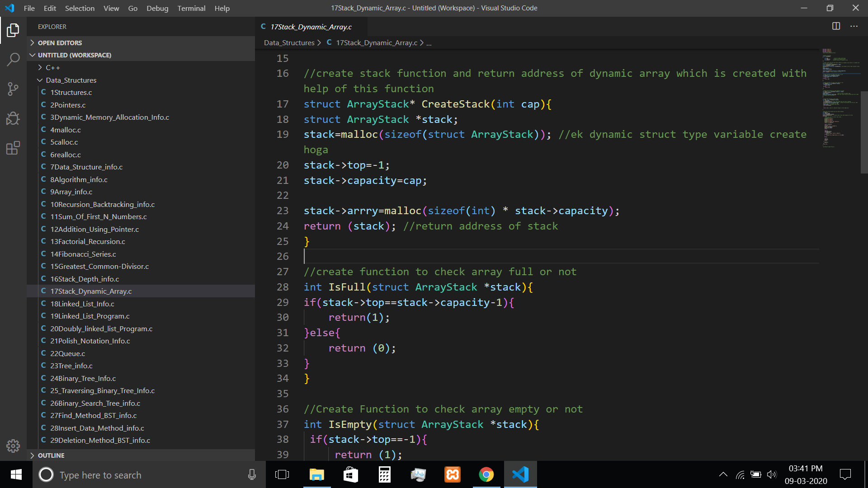Open the Extensions view icon
The height and width of the screenshot is (488, 868).
(x=13, y=148)
